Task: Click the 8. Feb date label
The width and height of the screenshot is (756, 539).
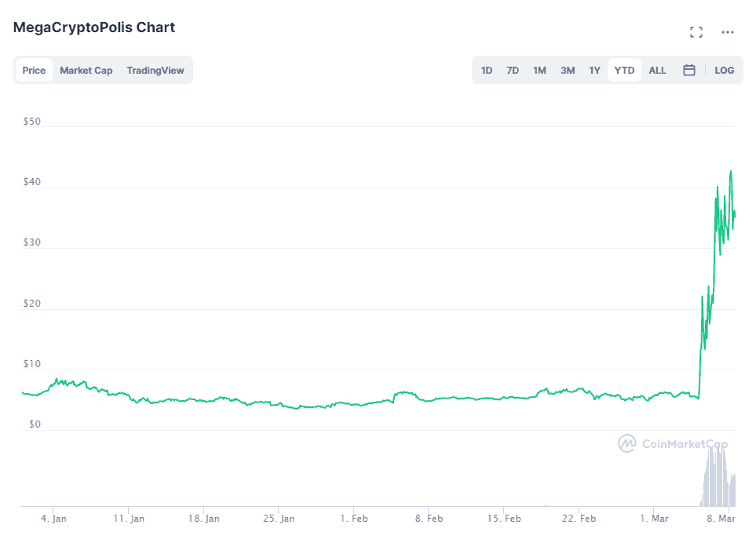Action: [x=429, y=519]
